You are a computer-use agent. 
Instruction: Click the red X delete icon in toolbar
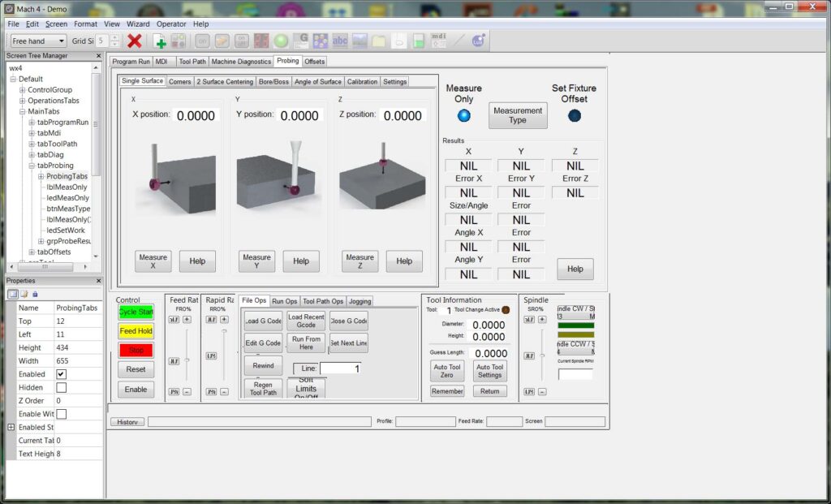pos(135,41)
